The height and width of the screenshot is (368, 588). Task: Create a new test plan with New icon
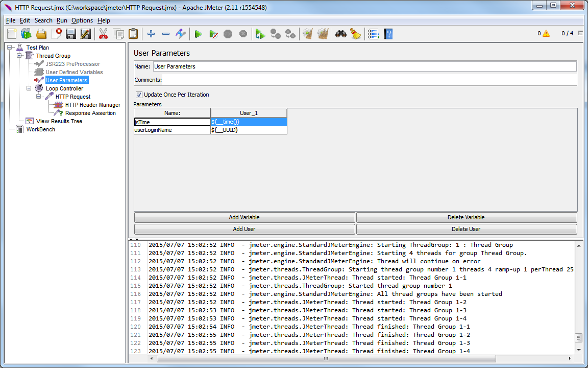(x=12, y=34)
